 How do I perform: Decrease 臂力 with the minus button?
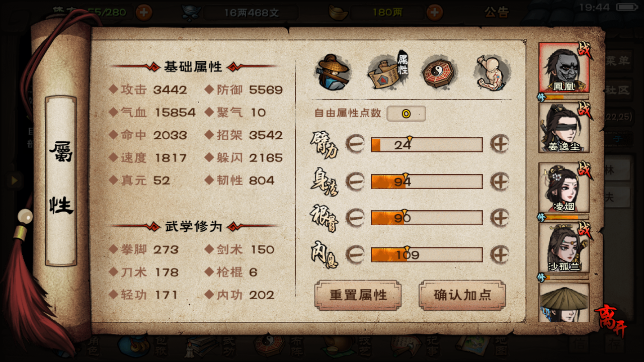[x=355, y=144]
